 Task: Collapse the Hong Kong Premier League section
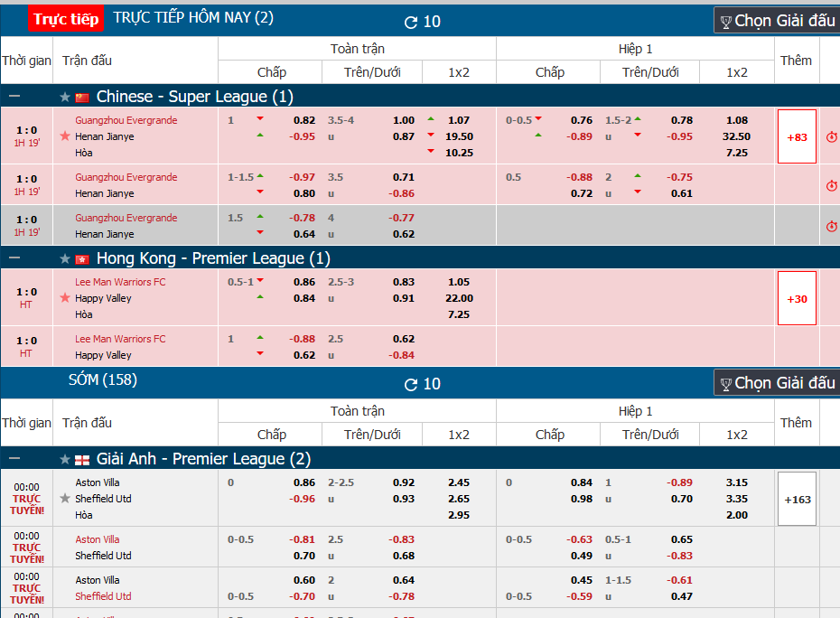point(14,258)
